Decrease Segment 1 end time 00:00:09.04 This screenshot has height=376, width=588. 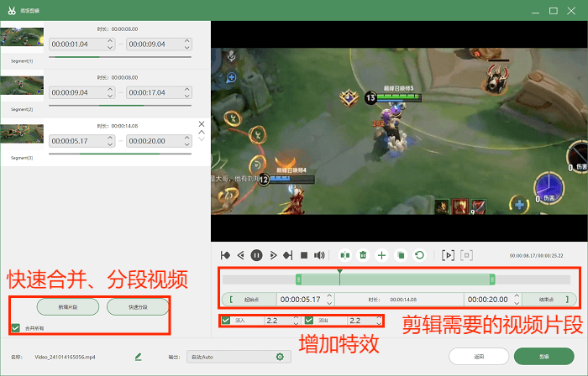click(x=187, y=47)
